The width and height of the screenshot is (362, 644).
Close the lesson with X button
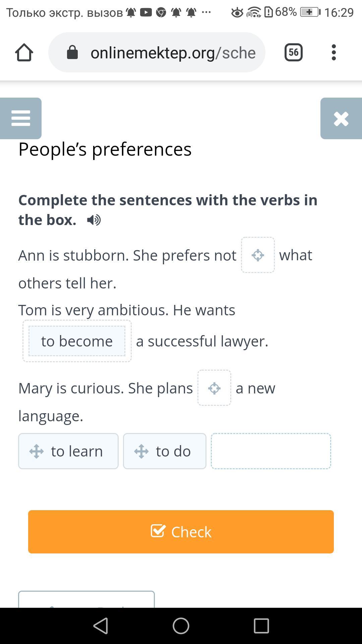click(341, 118)
